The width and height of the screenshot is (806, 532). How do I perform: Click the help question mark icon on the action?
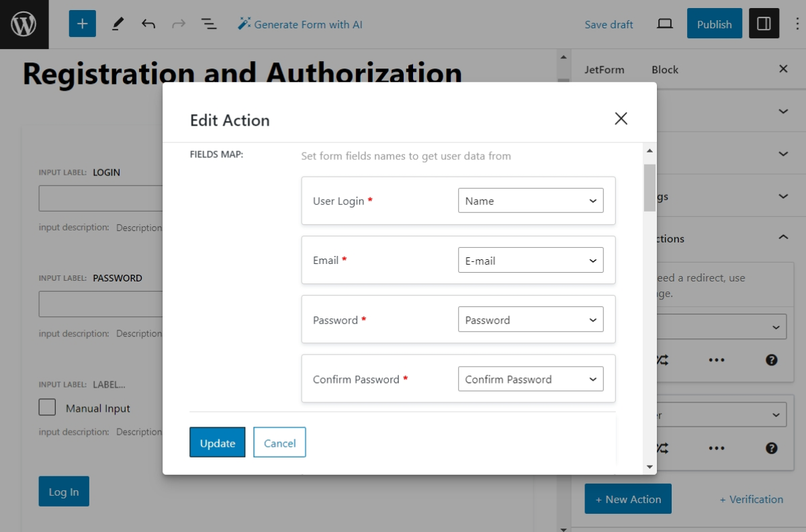coord(770,359)
